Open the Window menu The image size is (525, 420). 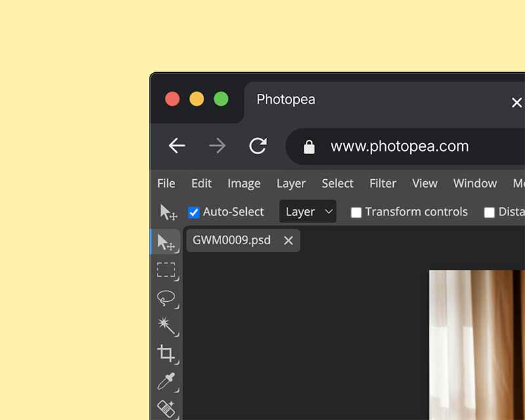point(474,183)
